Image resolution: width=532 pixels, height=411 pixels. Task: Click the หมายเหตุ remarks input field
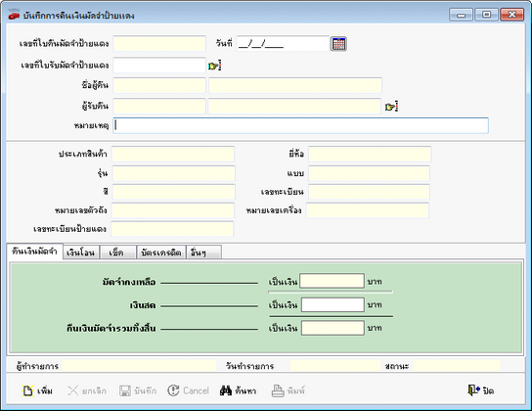coord(300,125)
